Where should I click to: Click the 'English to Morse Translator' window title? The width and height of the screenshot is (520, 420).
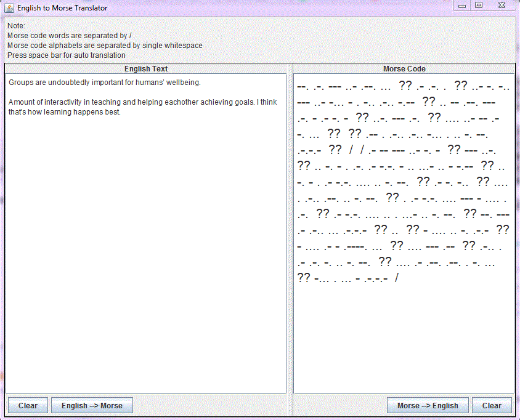pos(62,8)
